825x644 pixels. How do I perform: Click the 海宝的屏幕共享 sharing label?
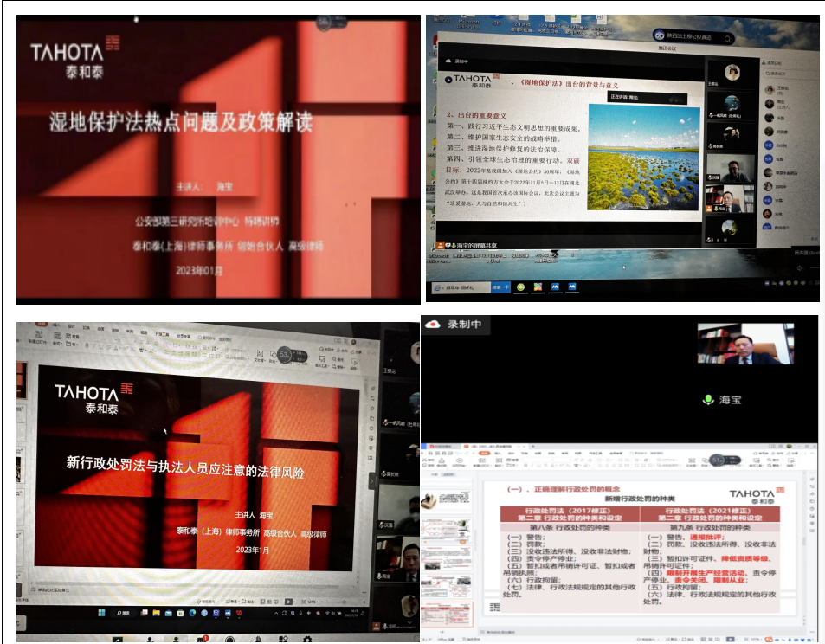tap(479, 246)
